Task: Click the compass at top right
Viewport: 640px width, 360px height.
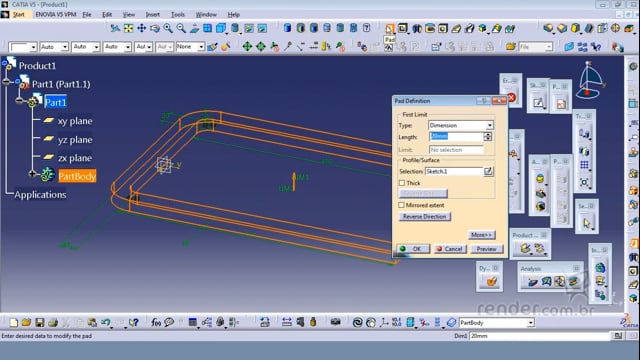Action: [590, 81]
